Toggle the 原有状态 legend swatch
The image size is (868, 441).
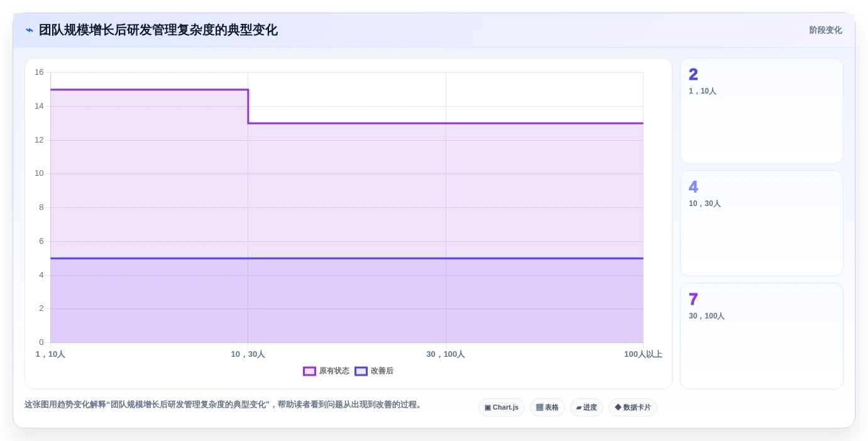[309, 371]
